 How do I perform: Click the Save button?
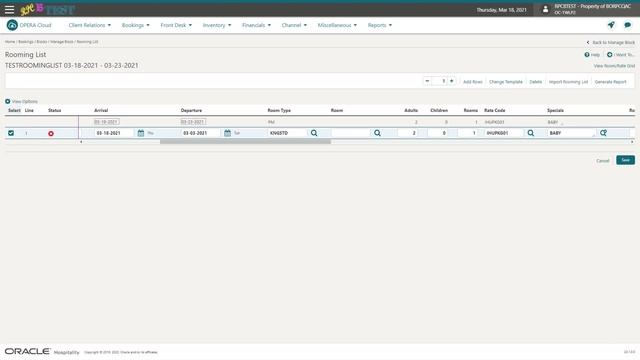[625, 160]
